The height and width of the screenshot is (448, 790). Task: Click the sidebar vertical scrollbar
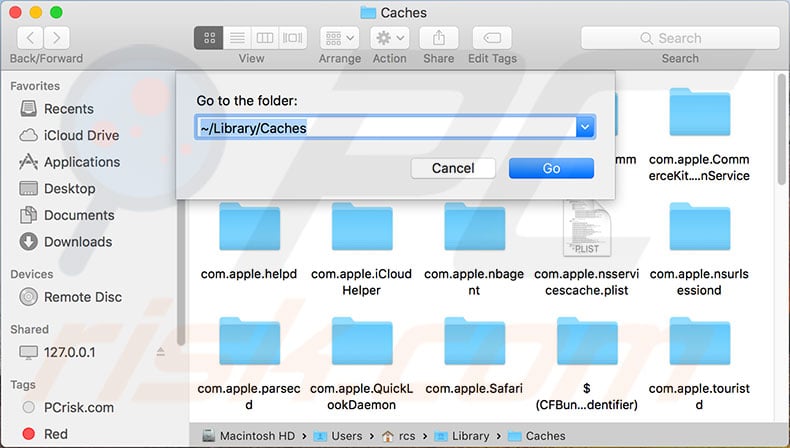(x=180, y=272)
